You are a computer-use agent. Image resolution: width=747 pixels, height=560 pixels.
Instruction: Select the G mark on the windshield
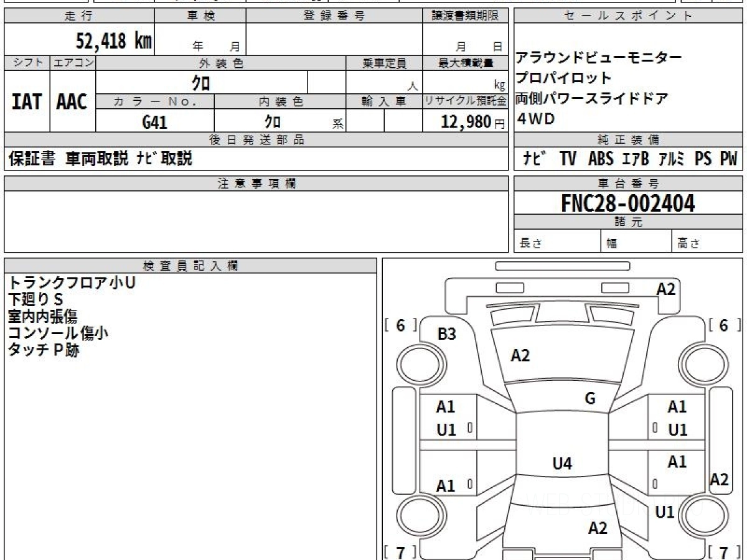coord(590,399)
